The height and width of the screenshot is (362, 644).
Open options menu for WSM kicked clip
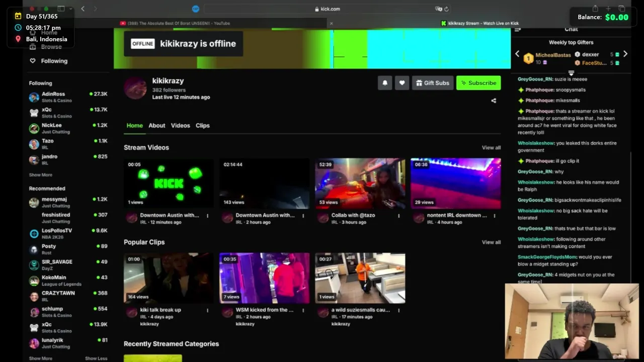tap(303, 310)
